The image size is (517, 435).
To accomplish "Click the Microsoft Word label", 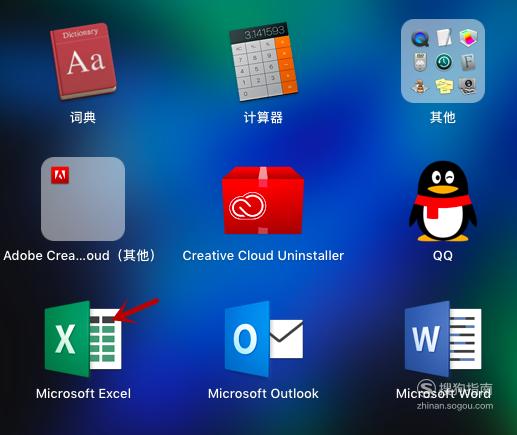I will point(443,394).
